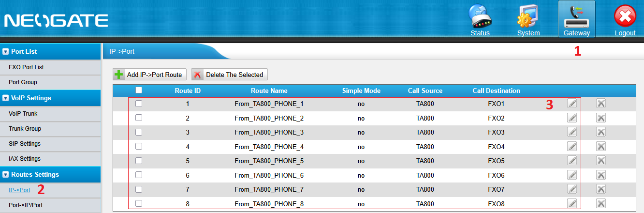Screen dimensions: 644x213
Task: Delete route From_TA800_PHONE_2 using X icon
Action: (x=601, y=118)
